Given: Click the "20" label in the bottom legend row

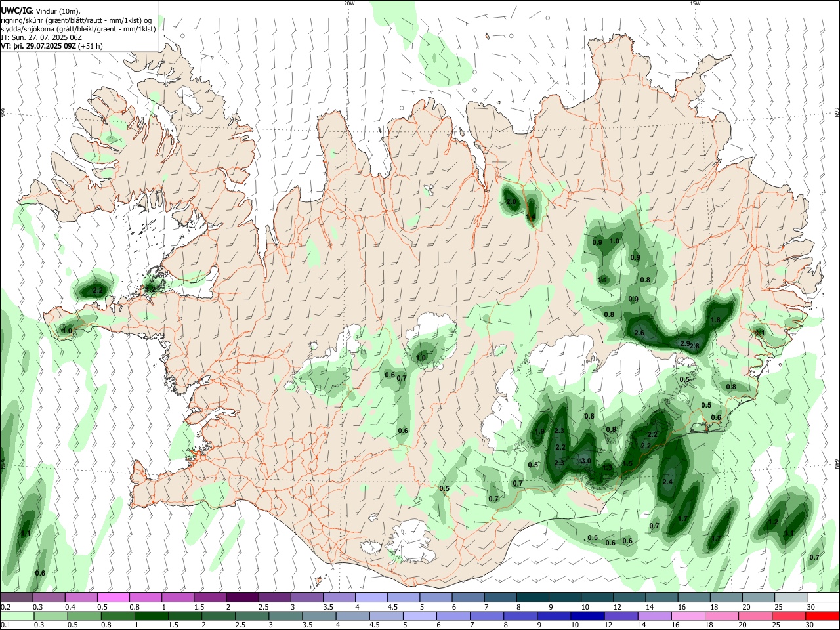Looking at the screenshot, I should [744, 625].
